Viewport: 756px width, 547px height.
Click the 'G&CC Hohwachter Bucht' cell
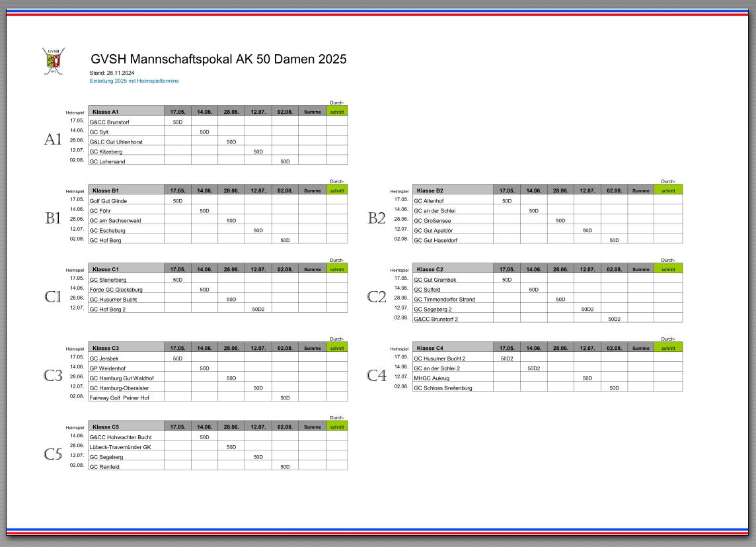coord(126,437)
